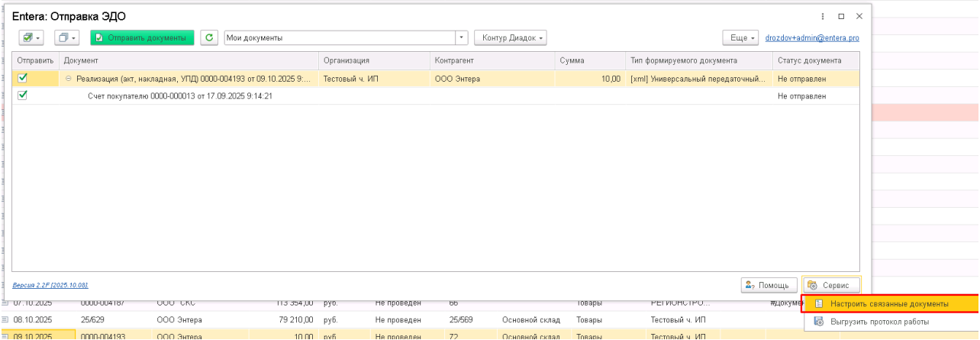Collapse the Реализация document tree row
Image resolution: width=980 pixels, height=340 pixels.
click(x=69, y=79)
